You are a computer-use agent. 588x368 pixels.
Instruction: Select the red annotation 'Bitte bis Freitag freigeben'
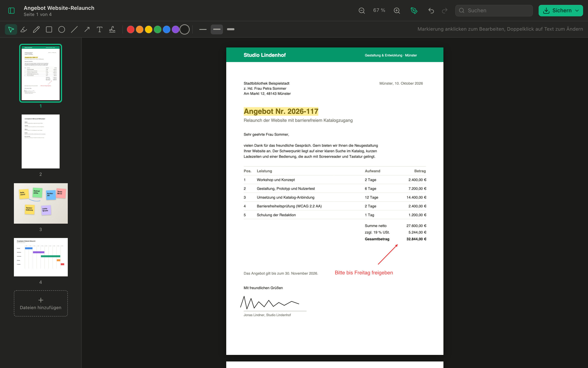[364, 273]
